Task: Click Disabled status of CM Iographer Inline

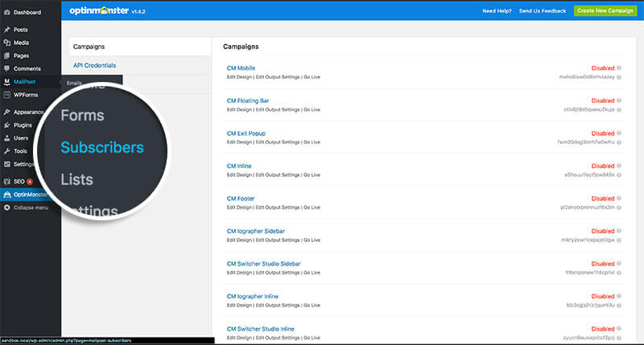Action: pos(603,296)
